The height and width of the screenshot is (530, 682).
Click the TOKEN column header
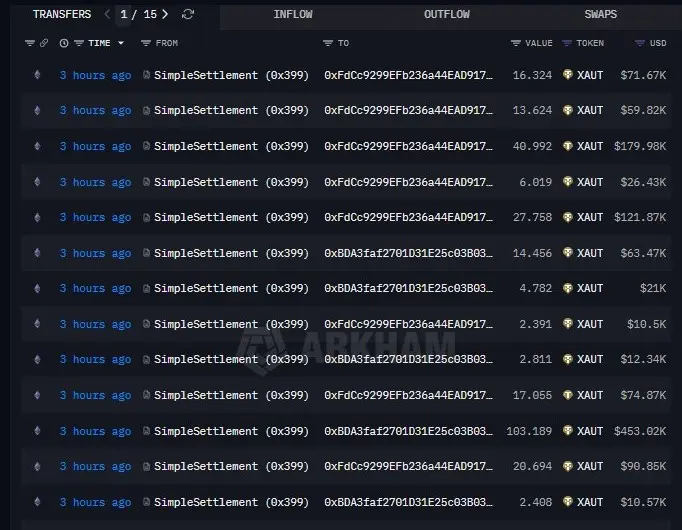click(x=590, y=43)
